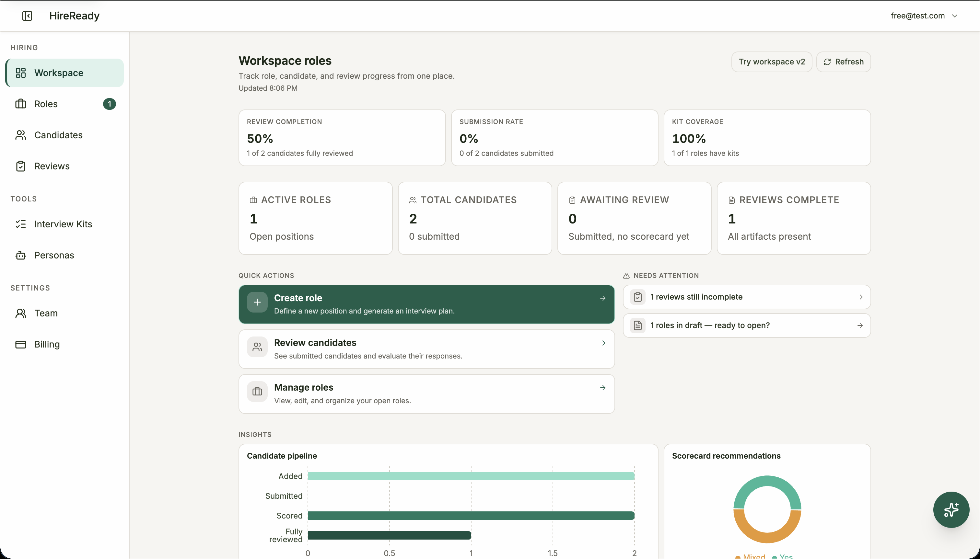Click the Try workspace v2 button

[772, 62]
